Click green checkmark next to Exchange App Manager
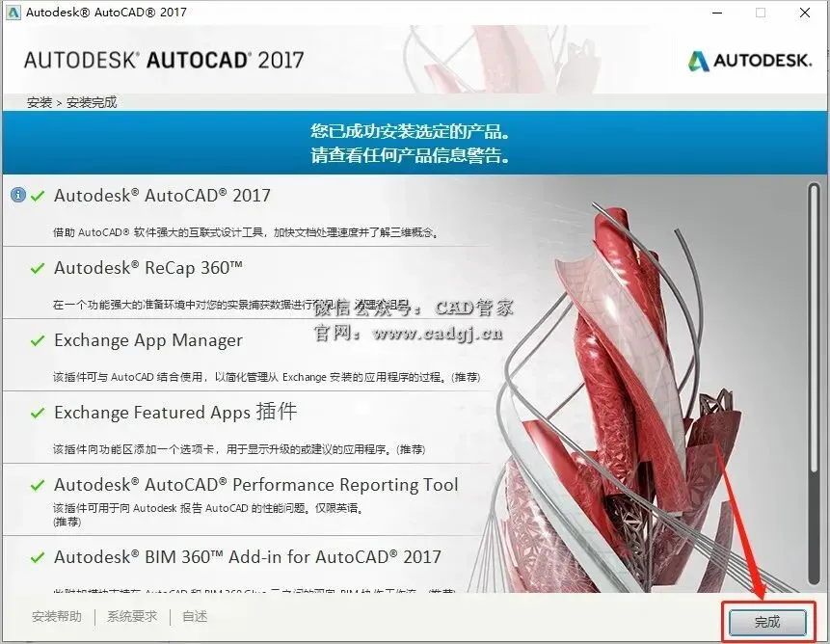The width and height of the screenshot is (830, 644). click(x=38, y=340)
